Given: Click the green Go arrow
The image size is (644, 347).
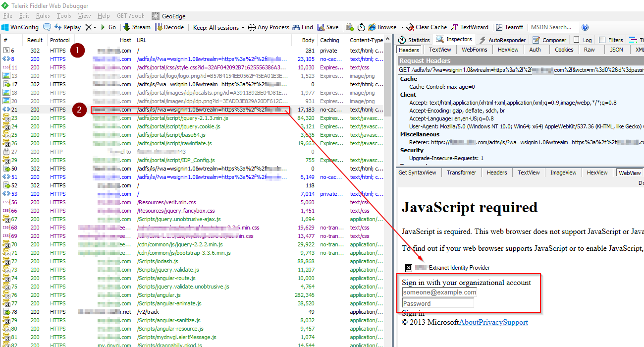Looking at the screenshot, I should pyautogui.click(x=109, y=27).
